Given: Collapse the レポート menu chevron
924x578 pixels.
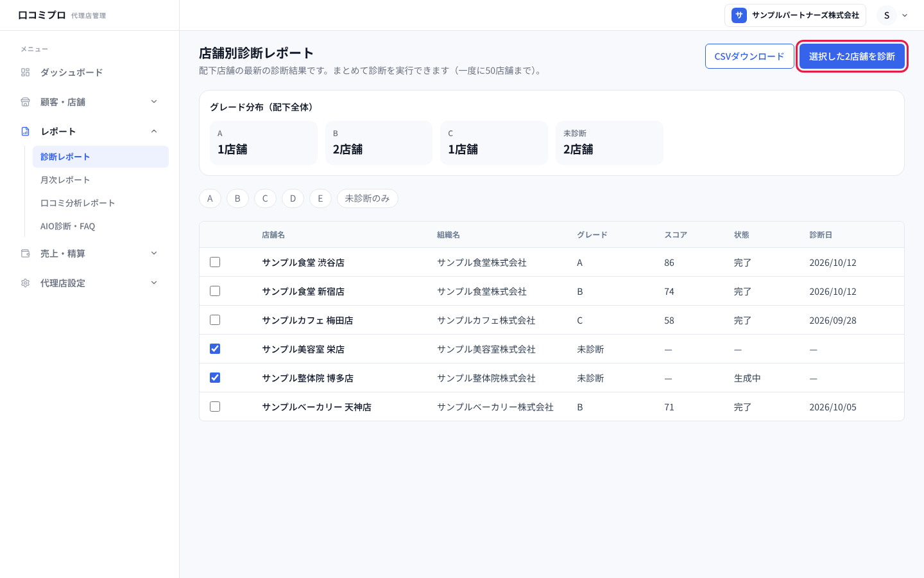Looking at the screenshot, I should pyautogui.click(x=154, y=131).
